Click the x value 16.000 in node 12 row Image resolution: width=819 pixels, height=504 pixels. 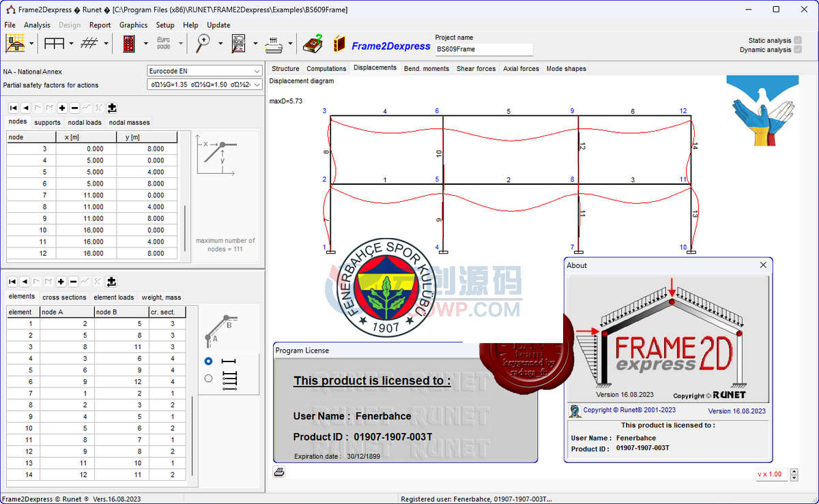[86, 253]
